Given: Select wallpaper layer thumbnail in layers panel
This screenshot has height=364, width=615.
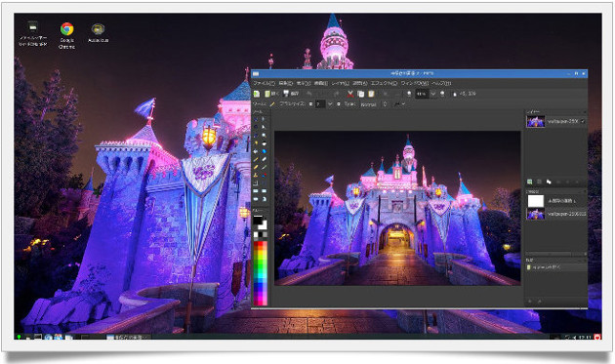Looking at the screenshot, I should tap(535, 122).
